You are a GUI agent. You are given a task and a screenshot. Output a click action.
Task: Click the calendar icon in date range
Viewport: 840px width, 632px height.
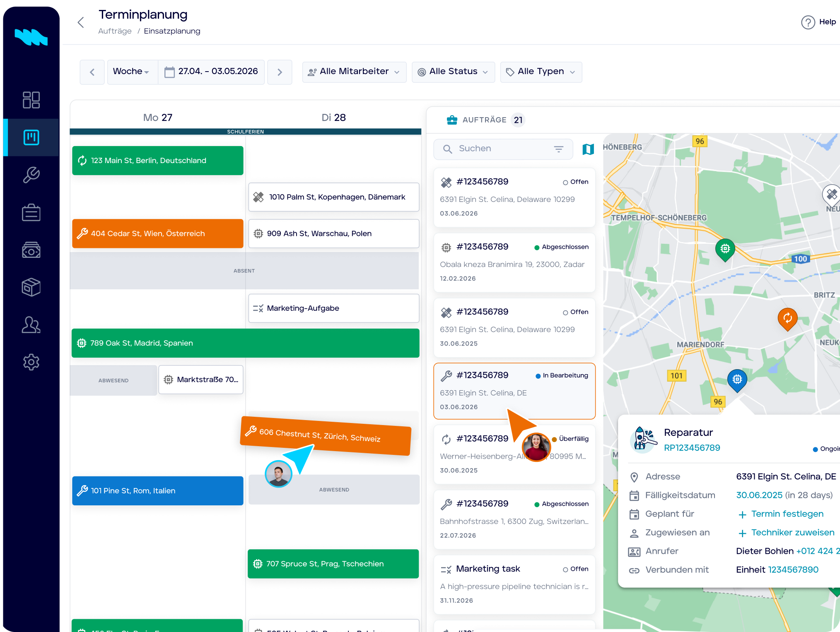[x=169, y=72]
